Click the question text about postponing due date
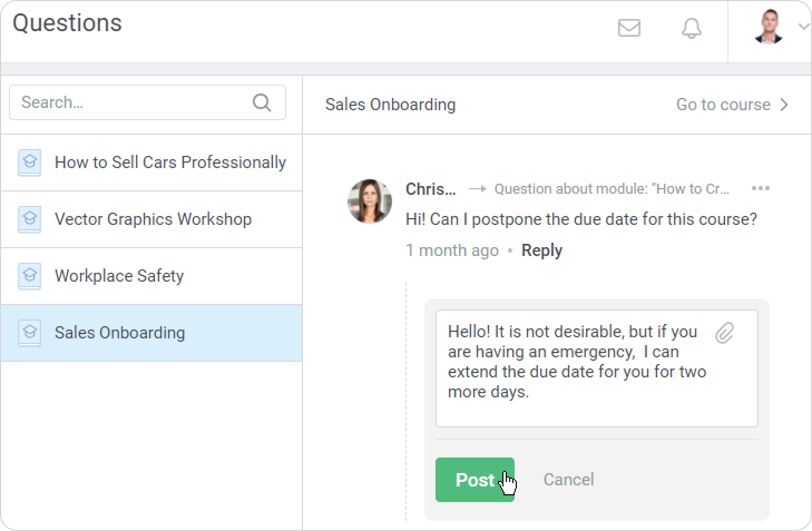Screen dimensions: 812x531 tap(581, 219)
